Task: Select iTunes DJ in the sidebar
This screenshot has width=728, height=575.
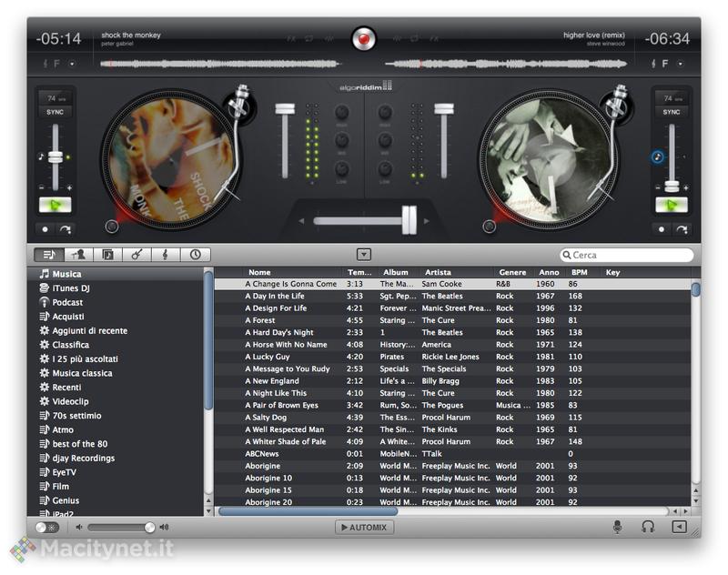Action: click(116, 288)
